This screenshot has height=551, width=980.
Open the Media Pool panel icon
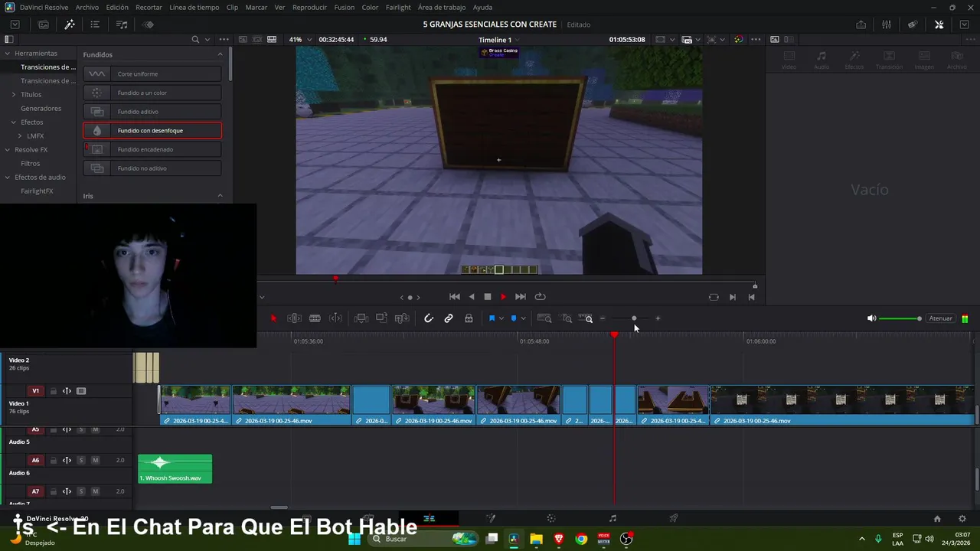click(x=44, y=24)
